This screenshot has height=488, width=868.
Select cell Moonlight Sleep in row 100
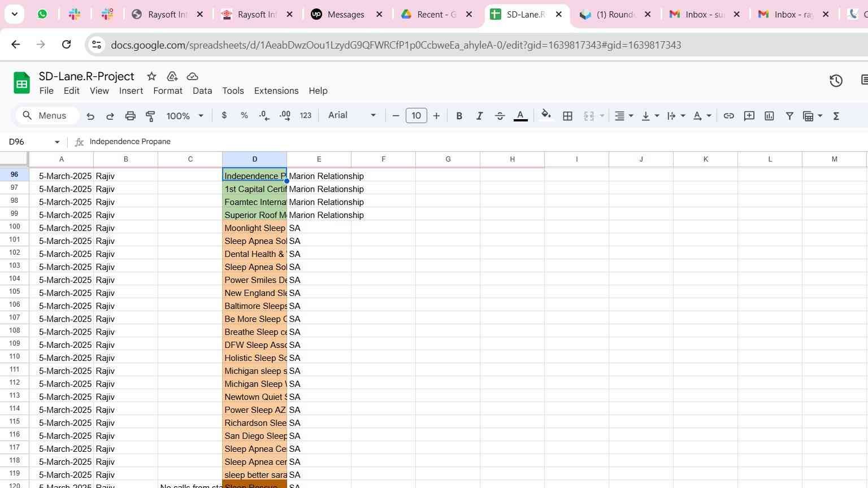255,228
